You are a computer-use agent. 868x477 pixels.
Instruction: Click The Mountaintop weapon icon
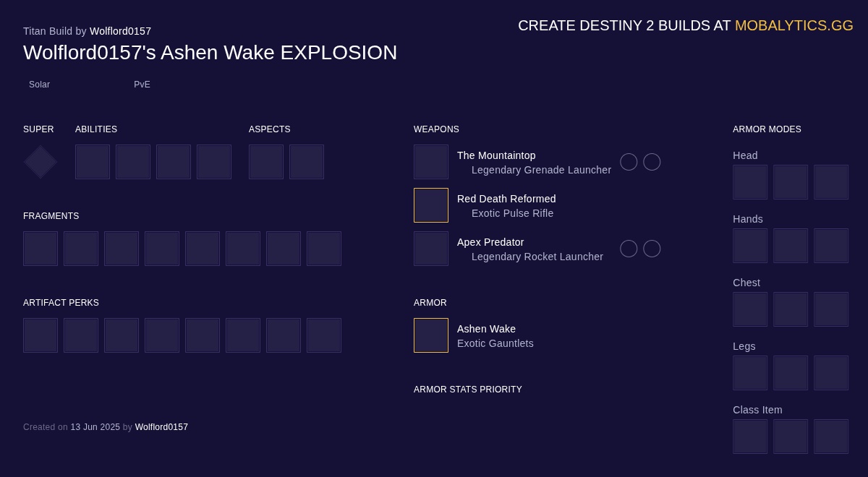(x=431, y=162)
